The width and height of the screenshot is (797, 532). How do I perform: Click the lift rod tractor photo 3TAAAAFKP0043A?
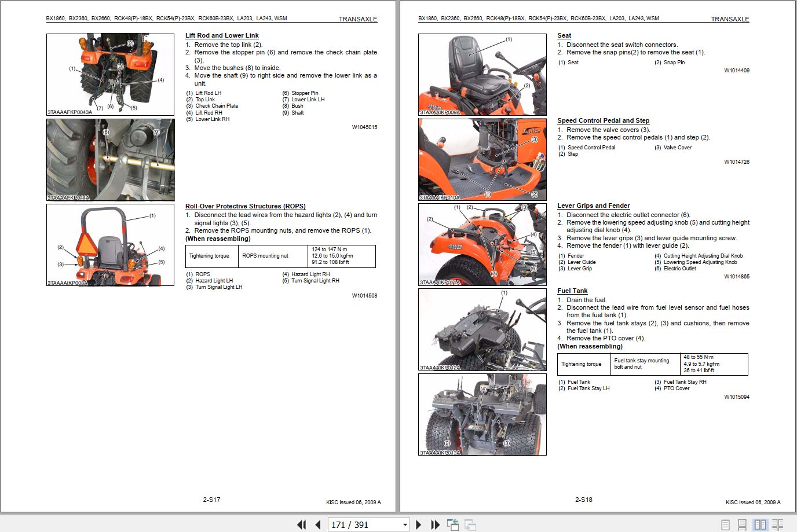click(x=110, y=74)
